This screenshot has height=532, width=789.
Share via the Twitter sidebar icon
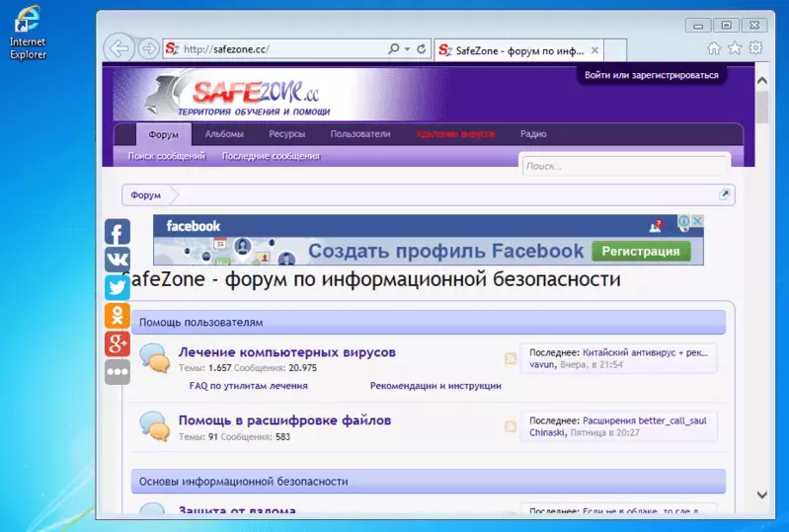[x=118, y=287]
